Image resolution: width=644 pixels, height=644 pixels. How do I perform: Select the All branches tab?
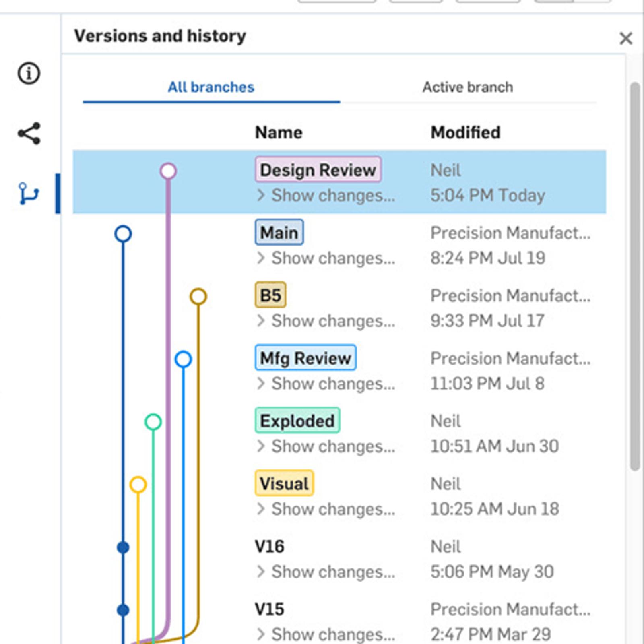click(211, 87)
